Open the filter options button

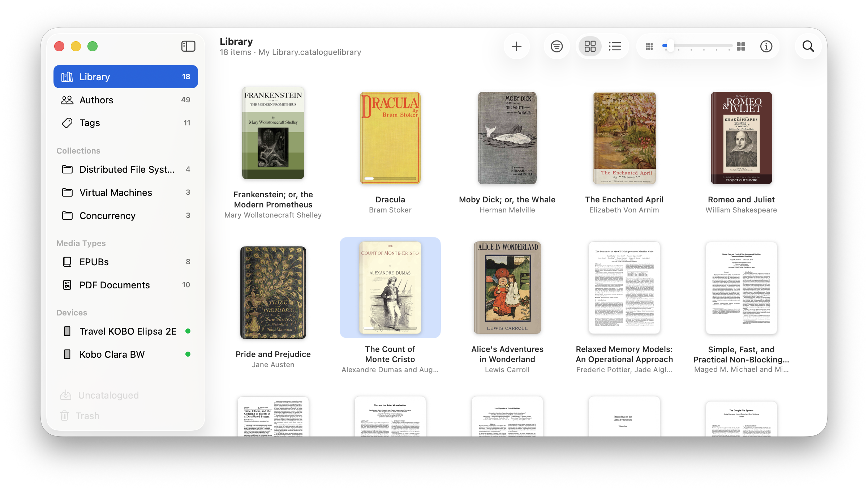tap(557, 46)
